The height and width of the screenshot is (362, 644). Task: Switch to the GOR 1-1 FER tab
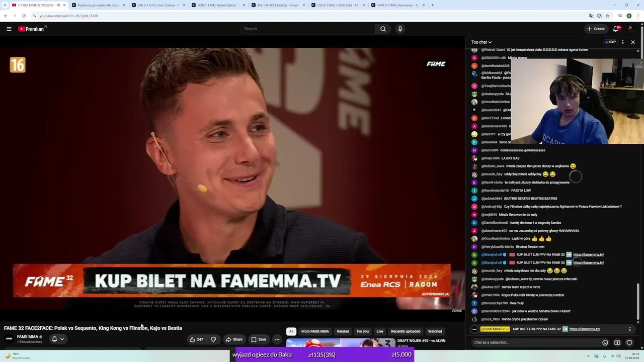coord(218,5)
